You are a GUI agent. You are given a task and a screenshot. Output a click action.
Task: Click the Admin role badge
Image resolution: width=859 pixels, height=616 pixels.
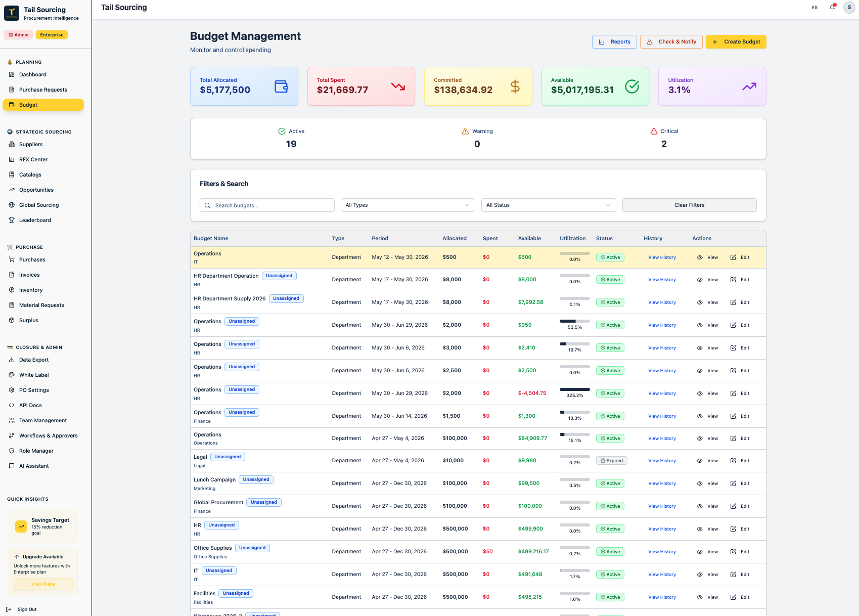(x=19, y=35)
